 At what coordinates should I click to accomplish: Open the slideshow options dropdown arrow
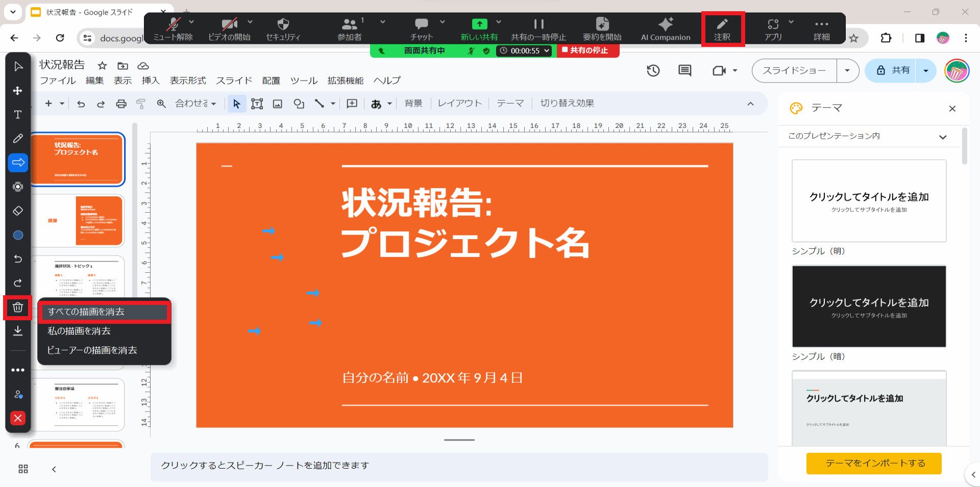coord(847,71)
